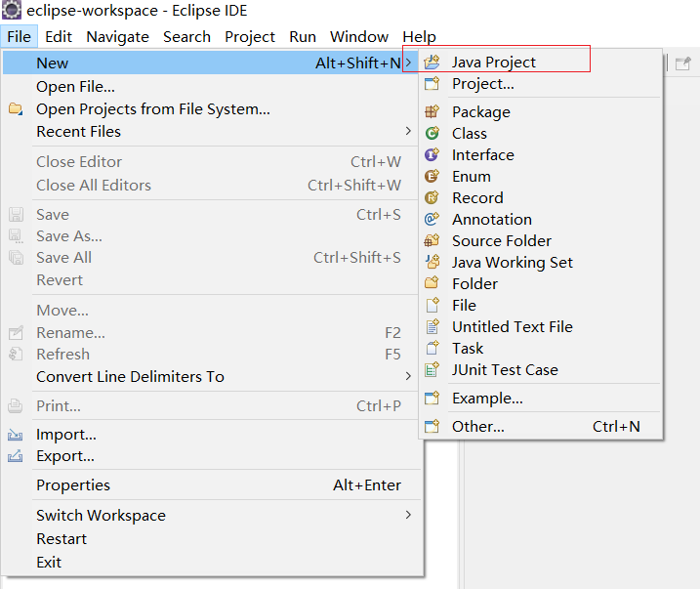Viewport: 700px width, 589px height.
Task: Click the Import icon in File menu
Action: click(x=16, y=435)
